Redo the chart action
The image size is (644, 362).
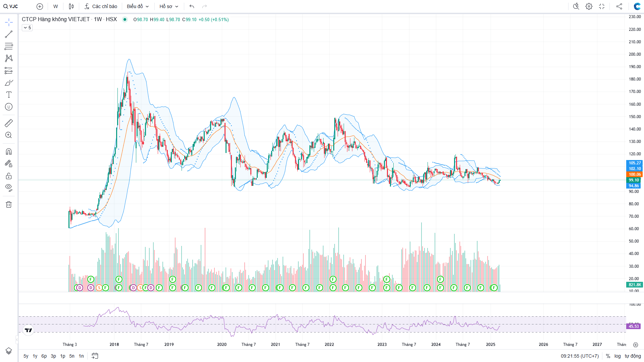pyautogui.click(x=205, y=6)
